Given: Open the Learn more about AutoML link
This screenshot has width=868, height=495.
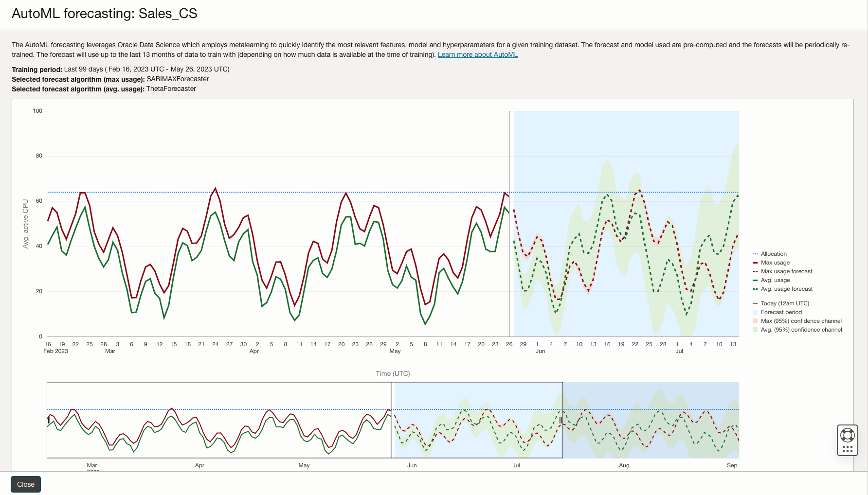Looking at the screenshot, I should [x=477, y=54].
